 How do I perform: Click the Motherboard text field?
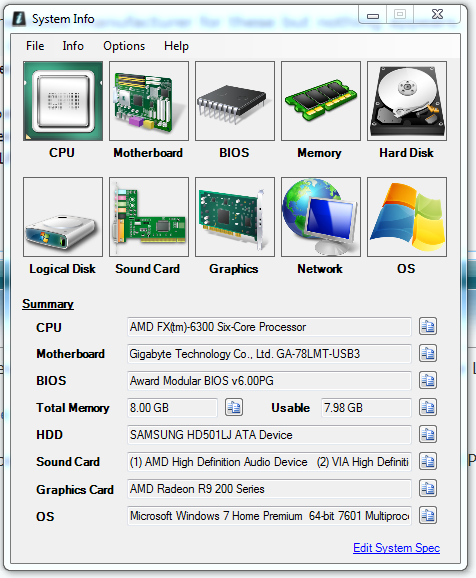point(269,354)
